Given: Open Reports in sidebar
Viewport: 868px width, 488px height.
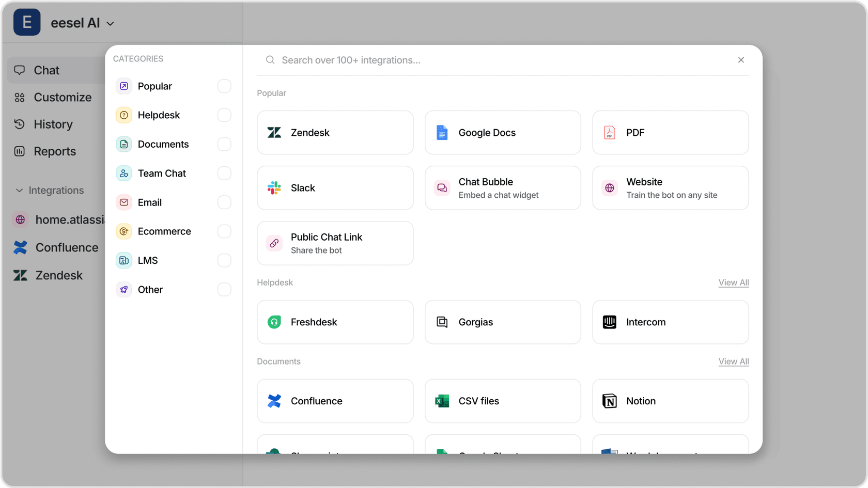Looking at the screenshot, I should click(x=55, y=151).
